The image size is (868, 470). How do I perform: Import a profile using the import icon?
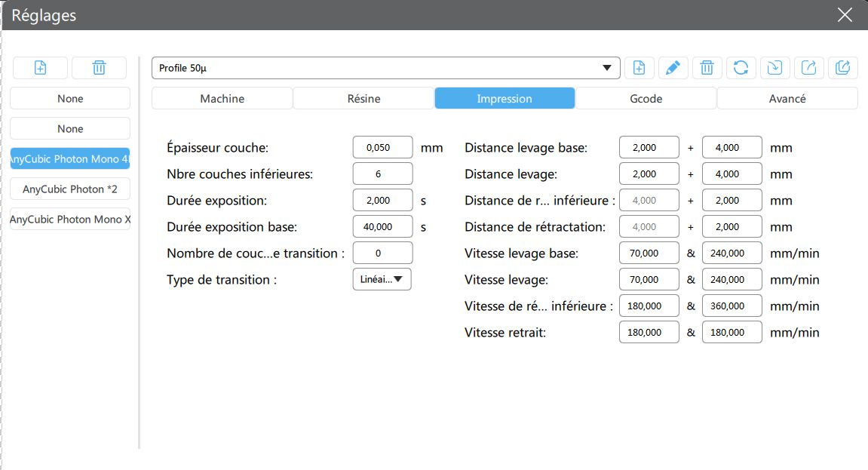(x=775, y=68)
